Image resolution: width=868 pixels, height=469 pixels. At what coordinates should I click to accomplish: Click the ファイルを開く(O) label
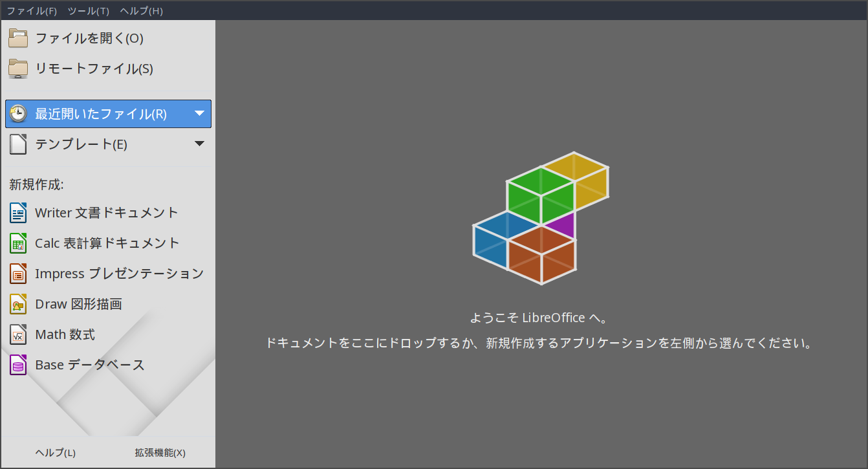tap(89, 38)
